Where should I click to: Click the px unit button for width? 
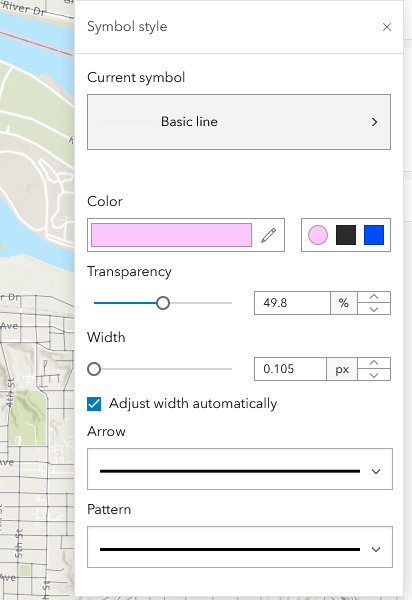(342, 369)
